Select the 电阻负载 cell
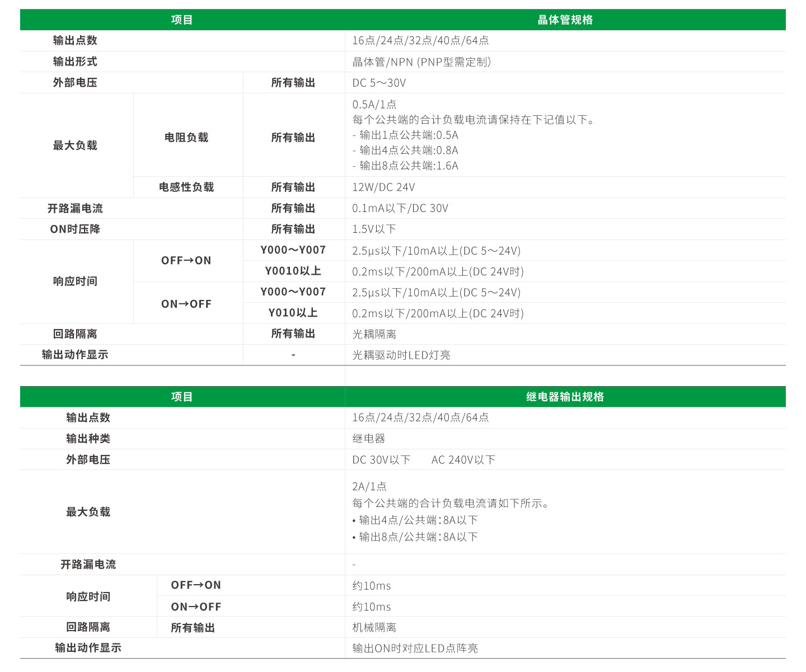This screenshot has height=672, width=806. (x=187, y=137)
